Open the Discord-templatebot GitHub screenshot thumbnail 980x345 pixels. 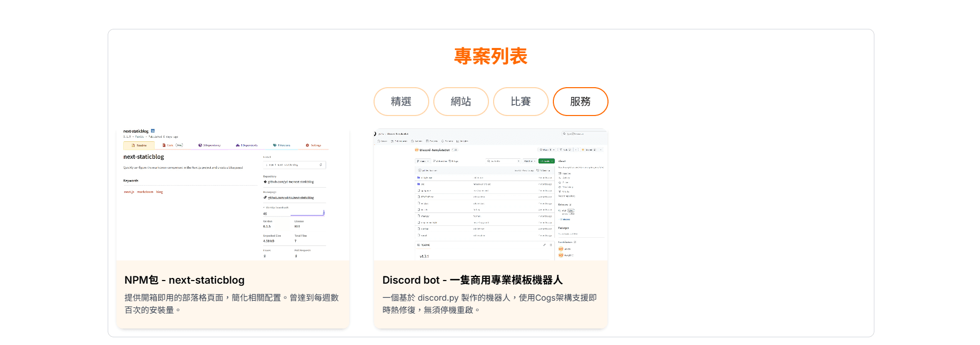tap(491, 194)
